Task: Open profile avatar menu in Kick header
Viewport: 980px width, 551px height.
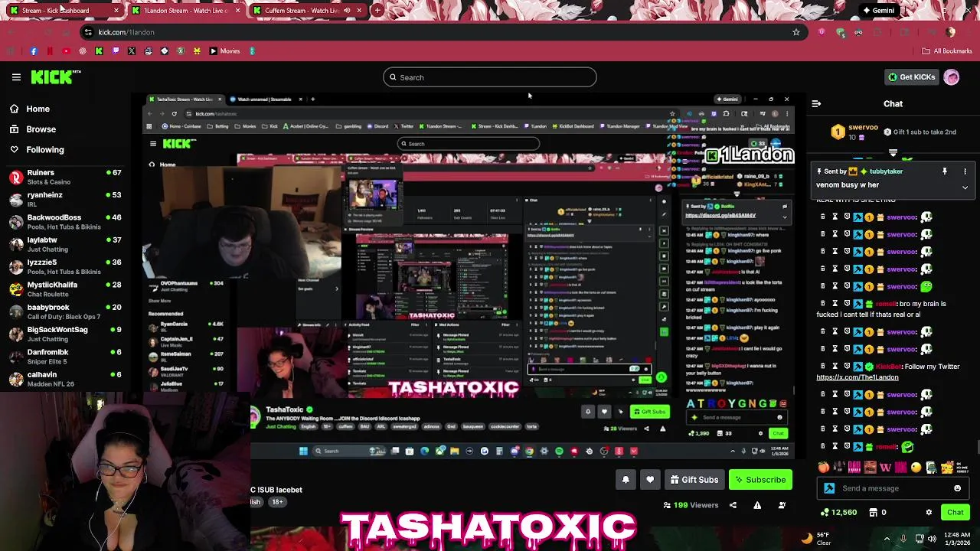Action: click(x=952, y=77)
